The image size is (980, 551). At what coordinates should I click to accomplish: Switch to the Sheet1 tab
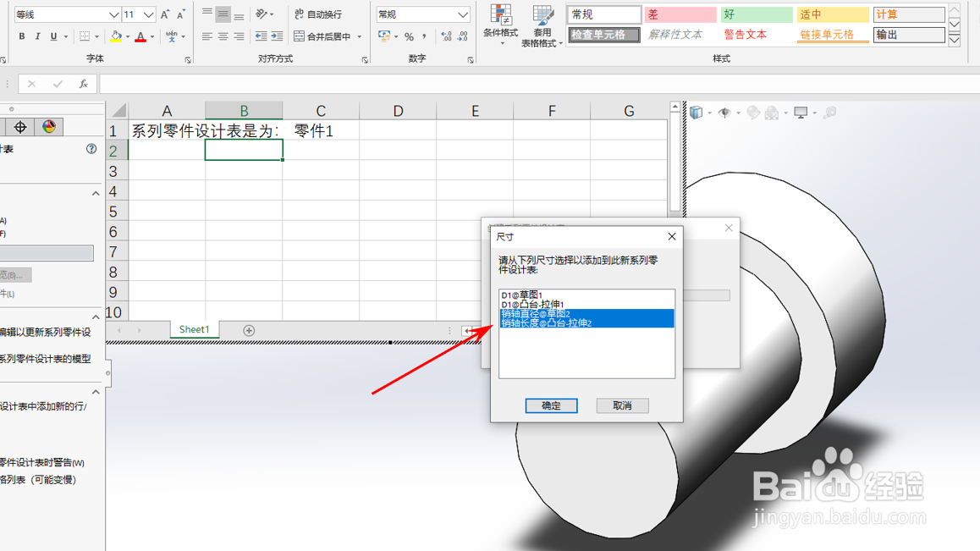(195, 329)
